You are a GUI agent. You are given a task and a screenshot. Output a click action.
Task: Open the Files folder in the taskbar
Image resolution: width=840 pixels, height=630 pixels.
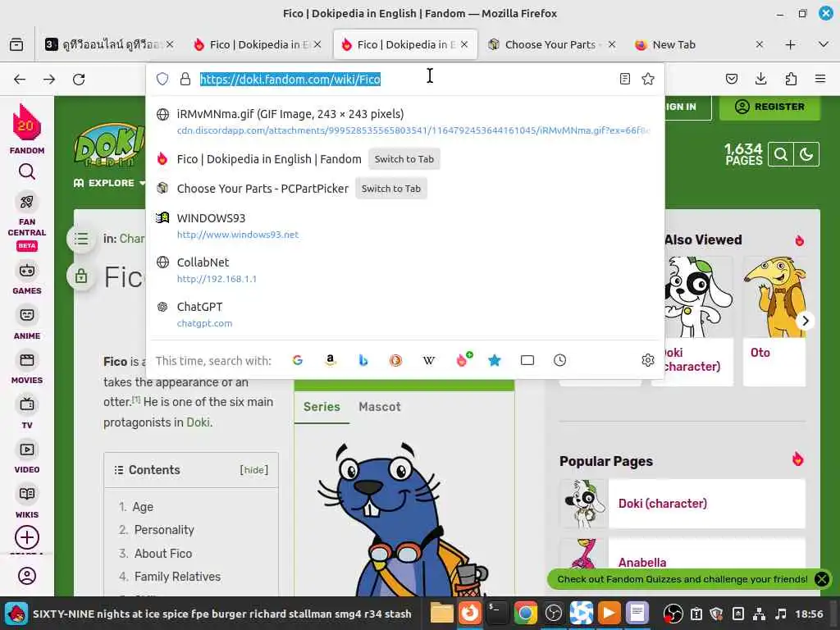(441, 613)
